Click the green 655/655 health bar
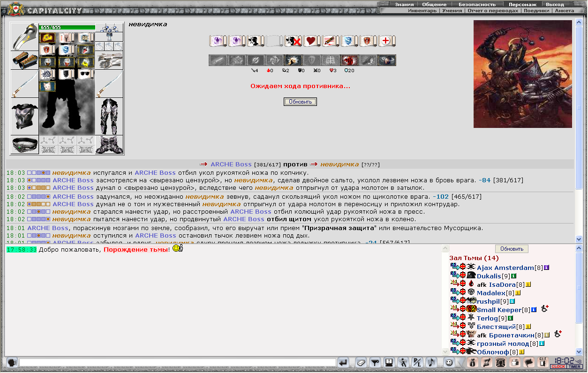The height and width of the screenshot is (373, 588). [67, 27]
